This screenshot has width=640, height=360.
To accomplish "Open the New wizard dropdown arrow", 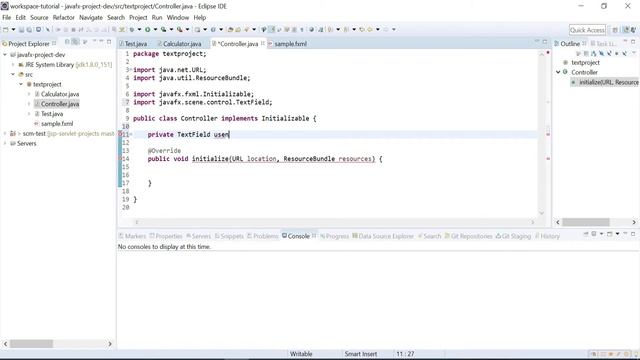I will [13, 29].
